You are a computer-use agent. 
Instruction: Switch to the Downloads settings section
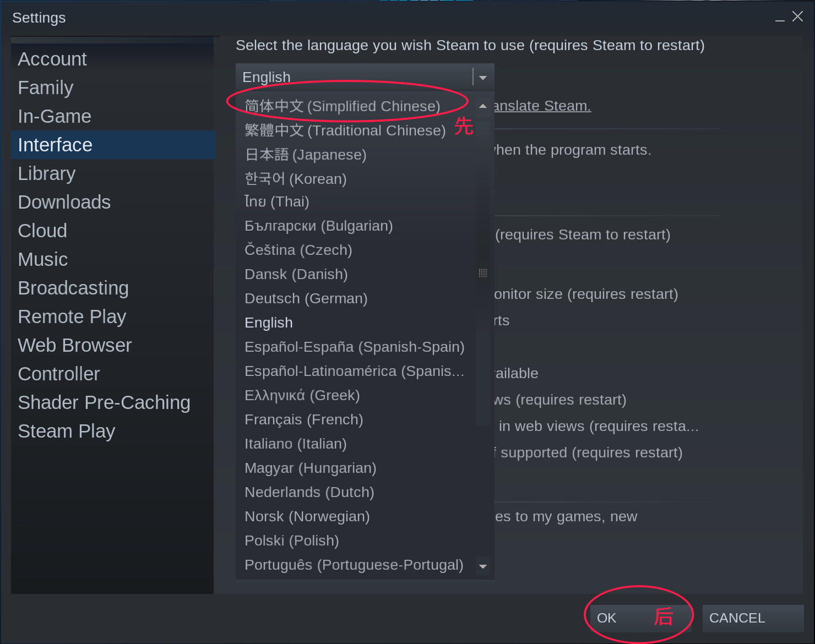64,202
